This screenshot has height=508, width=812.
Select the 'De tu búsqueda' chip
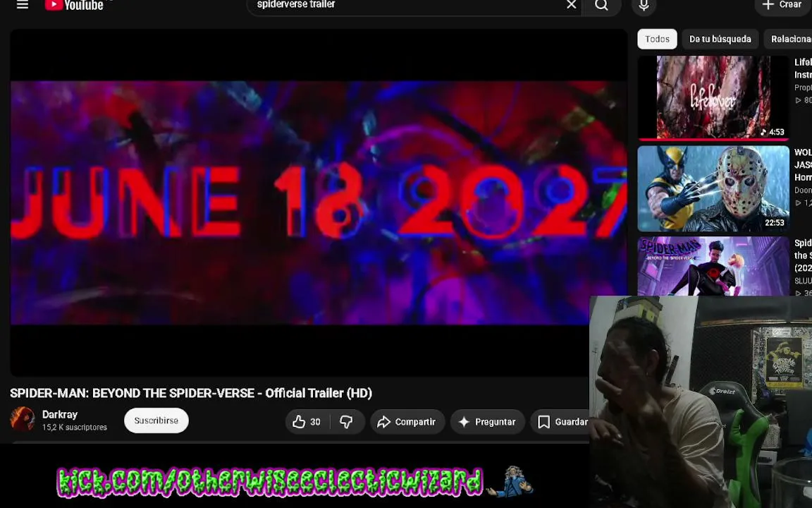[x=720, y=39]
